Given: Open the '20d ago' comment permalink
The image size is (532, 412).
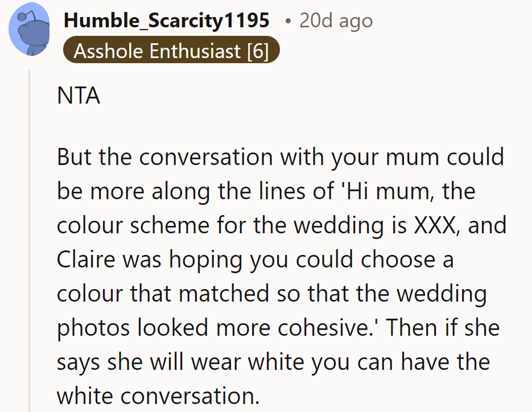Looking at the screenshot, I should coord(336,20).
